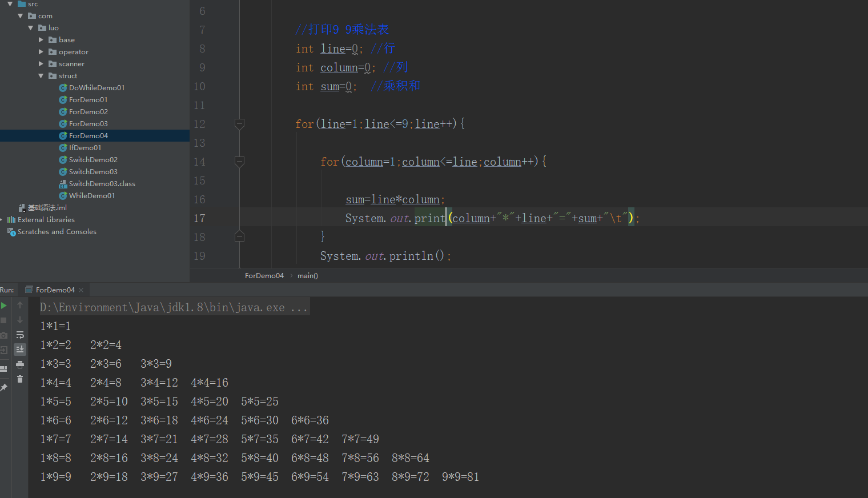
Task: Click the base package folder icon
Action: 53,40
